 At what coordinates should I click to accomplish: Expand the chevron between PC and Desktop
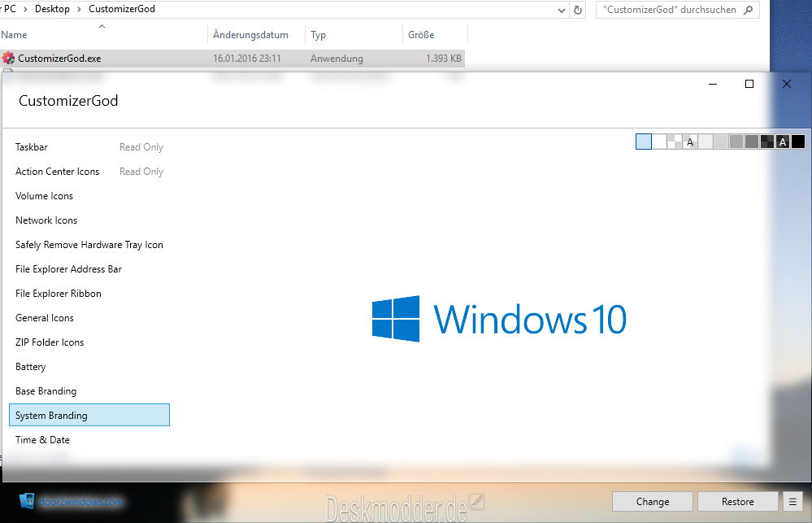click(x=25, y=9)
